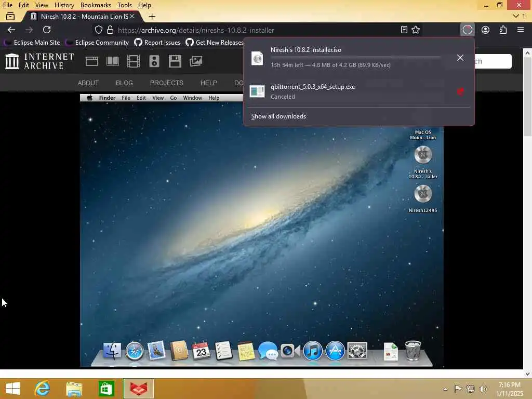Go back to the previous page

point(11,30)
